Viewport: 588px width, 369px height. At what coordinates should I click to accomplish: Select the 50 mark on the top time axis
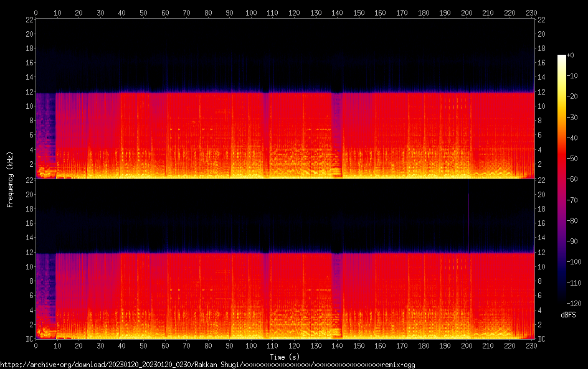click(x=143, y=12)
